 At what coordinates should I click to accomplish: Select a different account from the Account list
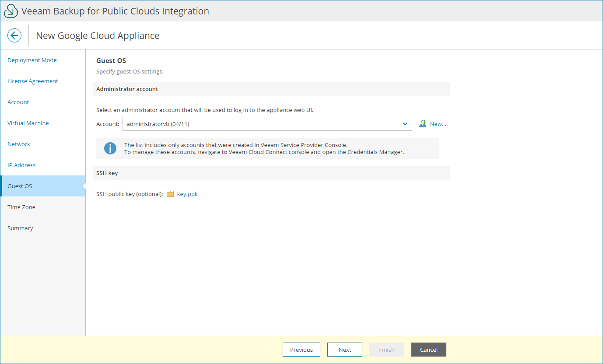(x=267, y=124)
